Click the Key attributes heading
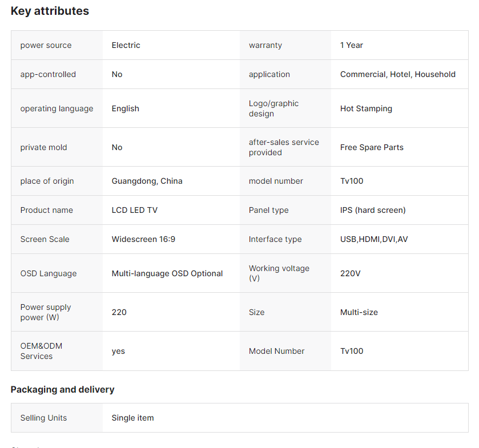479x448 pixels. pyautogui.click(x=50, y=11)
